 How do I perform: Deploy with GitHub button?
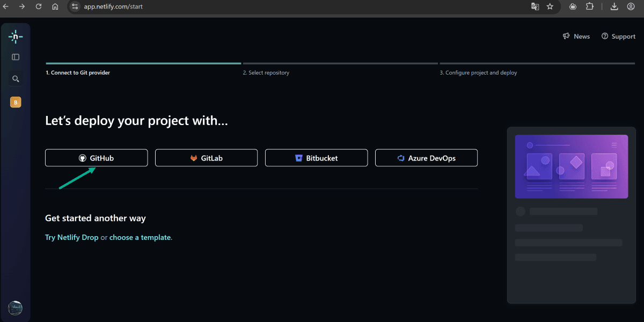96,158
